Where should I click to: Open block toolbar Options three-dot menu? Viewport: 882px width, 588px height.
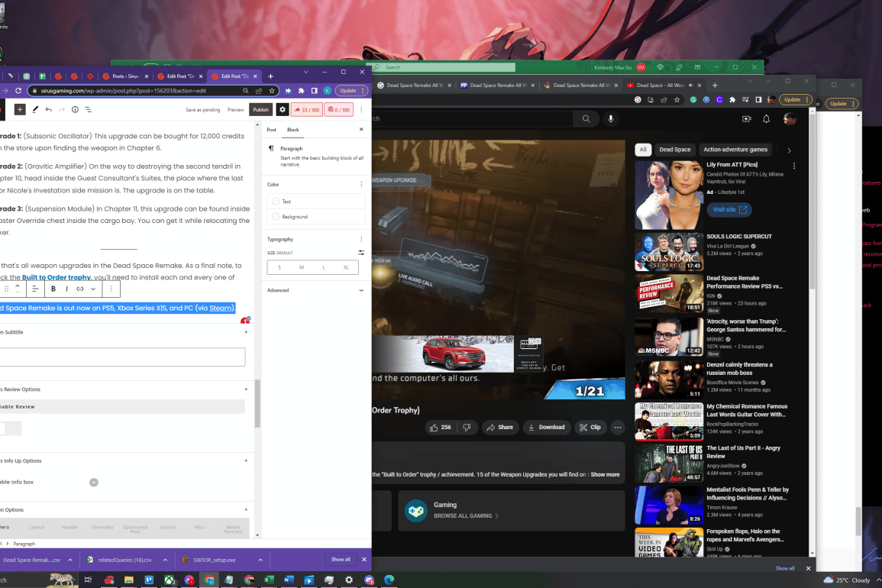coord(111,289)
